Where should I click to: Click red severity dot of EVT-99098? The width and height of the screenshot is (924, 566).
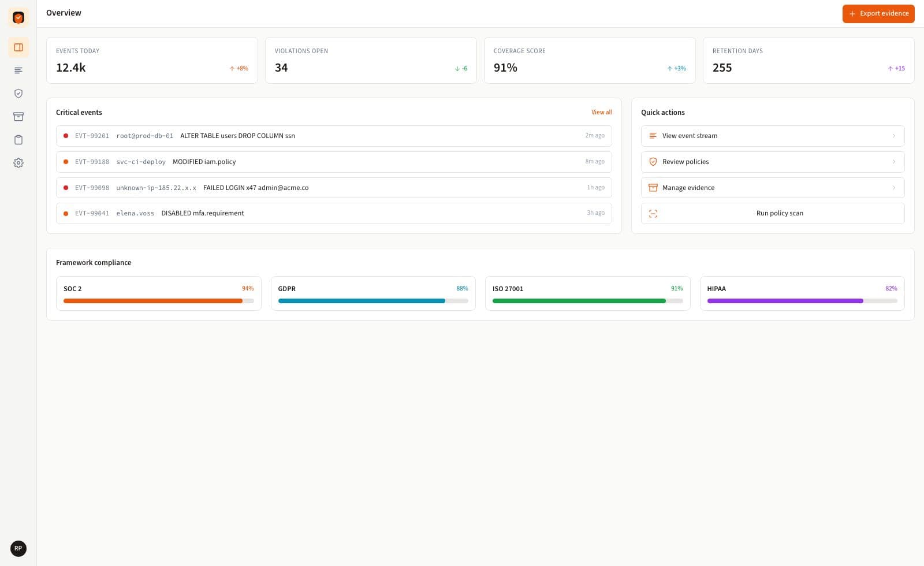pyautogui.click(x=66, y=188)
